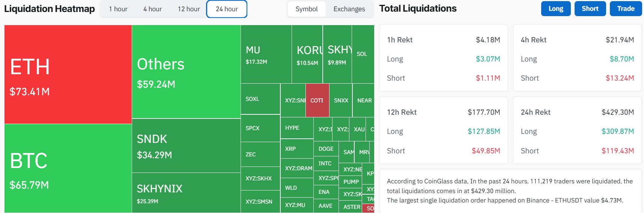The width and height of the screenshot is (644, 213).
Task: Click the AAVE heatmap tile
Action: click(x=326, y=206)
